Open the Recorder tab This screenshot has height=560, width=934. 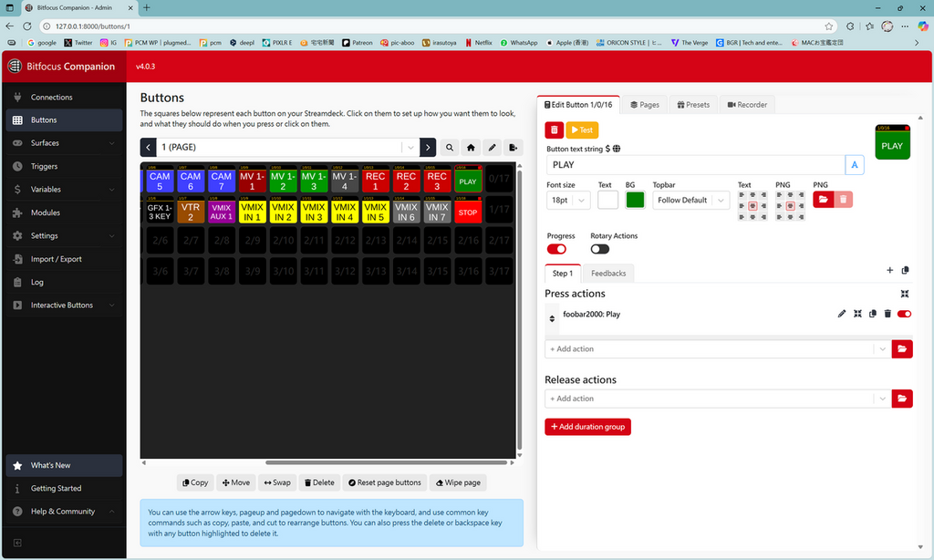[x=747, y=105]
